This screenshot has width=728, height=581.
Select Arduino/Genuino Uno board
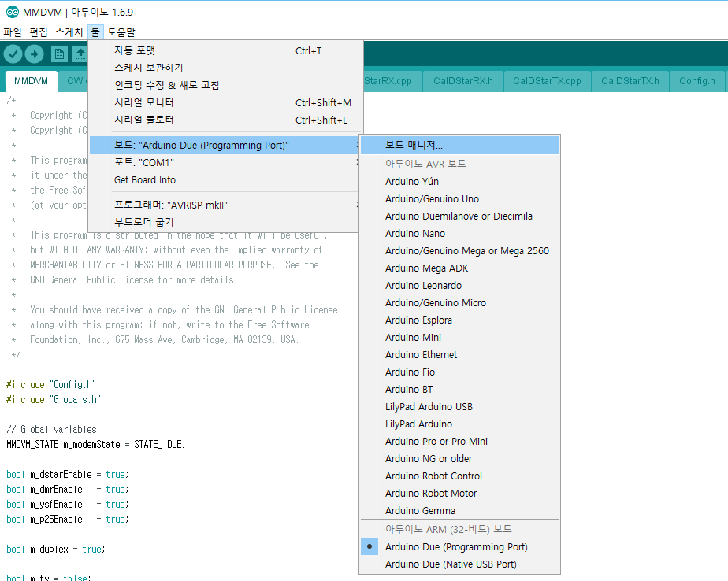[x=459, y=199]
